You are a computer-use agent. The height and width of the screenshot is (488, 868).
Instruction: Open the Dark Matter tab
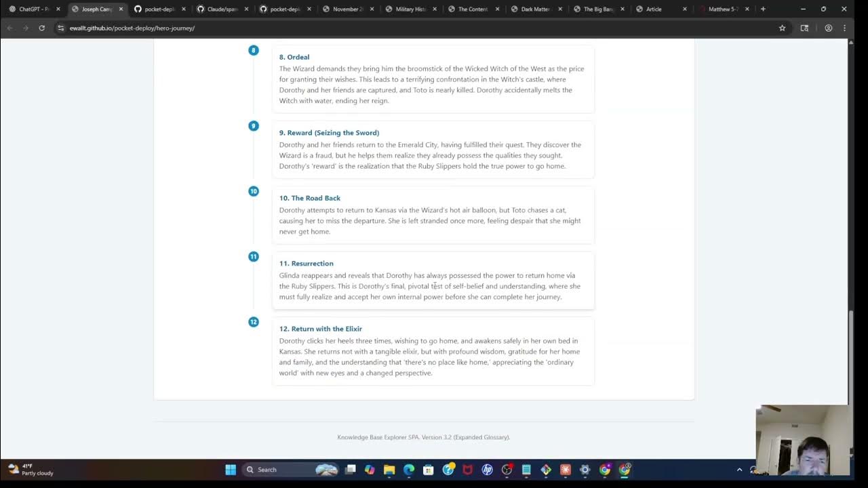pyautogui.click(x=536, y=9)
